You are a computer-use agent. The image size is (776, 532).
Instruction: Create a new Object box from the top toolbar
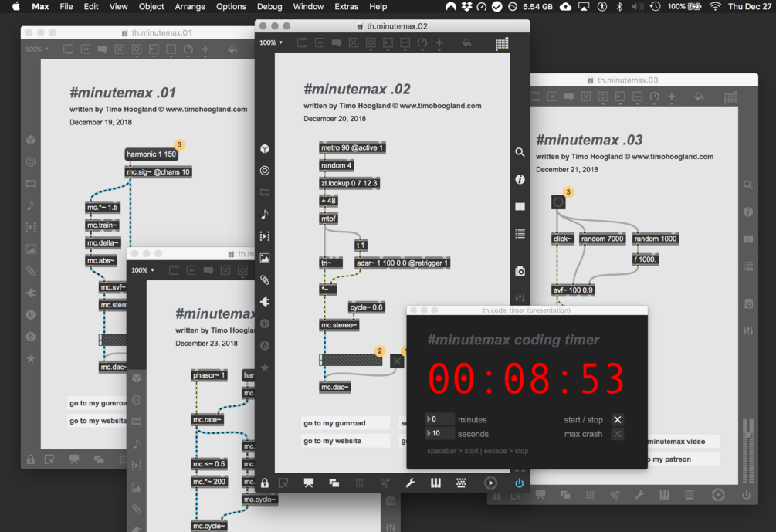click(302, 43)
